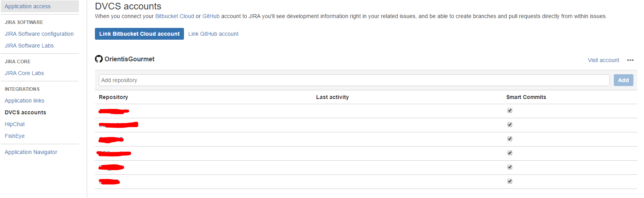644x198 pixels.
Task: Open Application access in the sidebar
Action: coord(40,6)
